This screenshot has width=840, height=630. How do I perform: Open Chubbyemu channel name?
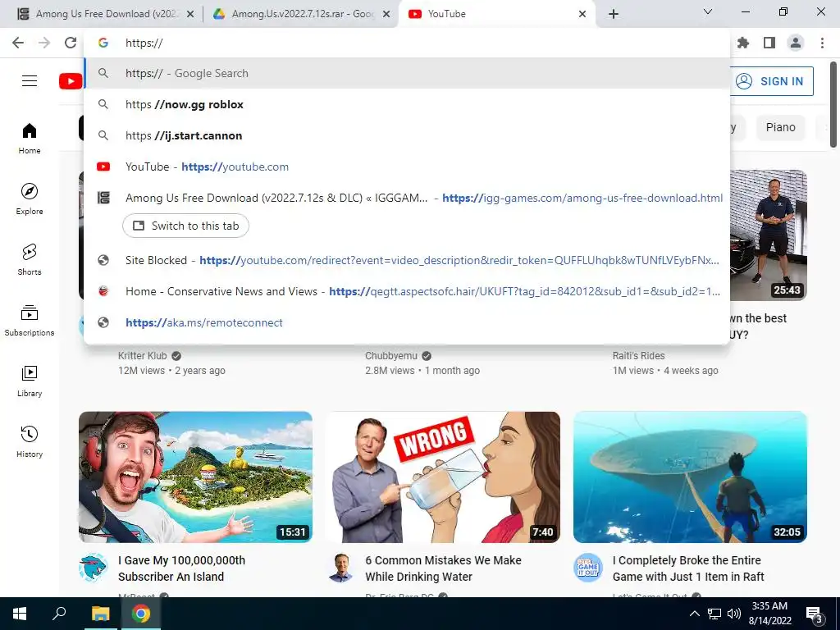(x=391, y=356)
